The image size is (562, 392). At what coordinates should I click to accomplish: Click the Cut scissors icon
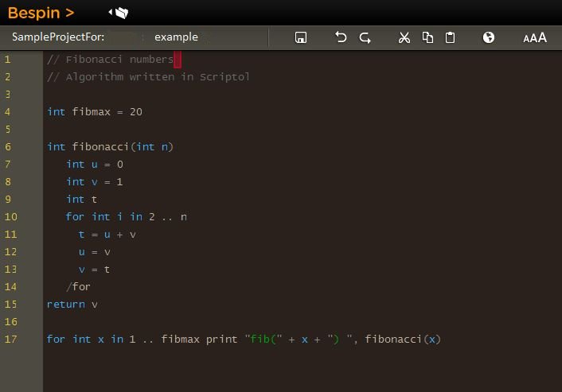pyautogui.click(x=404, y=37)
